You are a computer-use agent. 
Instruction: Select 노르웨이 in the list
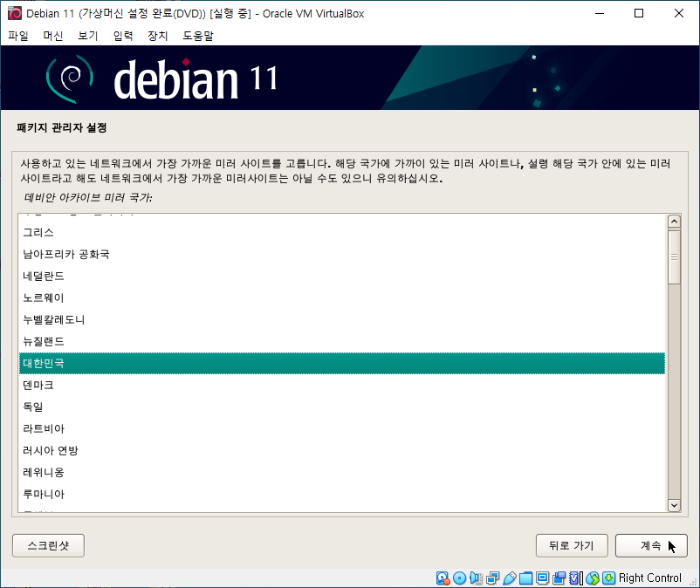pos(342,298)
